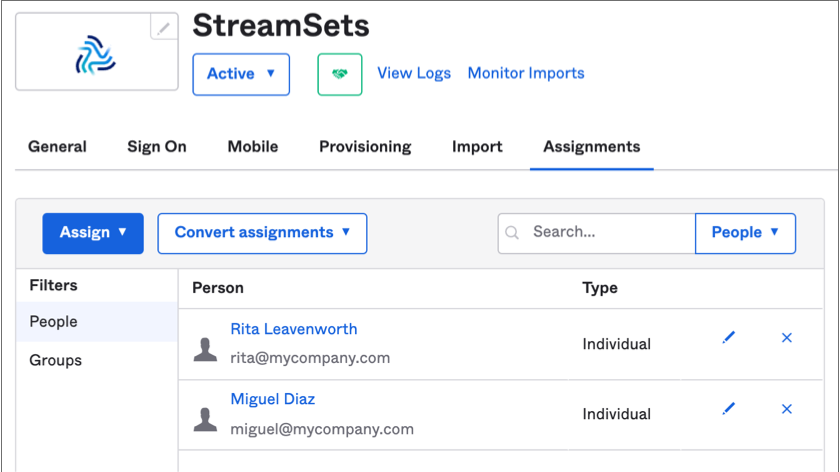The height and width of the screenshot is (472, 840).
Task: Edit the StreamSets app logo pencil icon
Action: click(164, 27)
